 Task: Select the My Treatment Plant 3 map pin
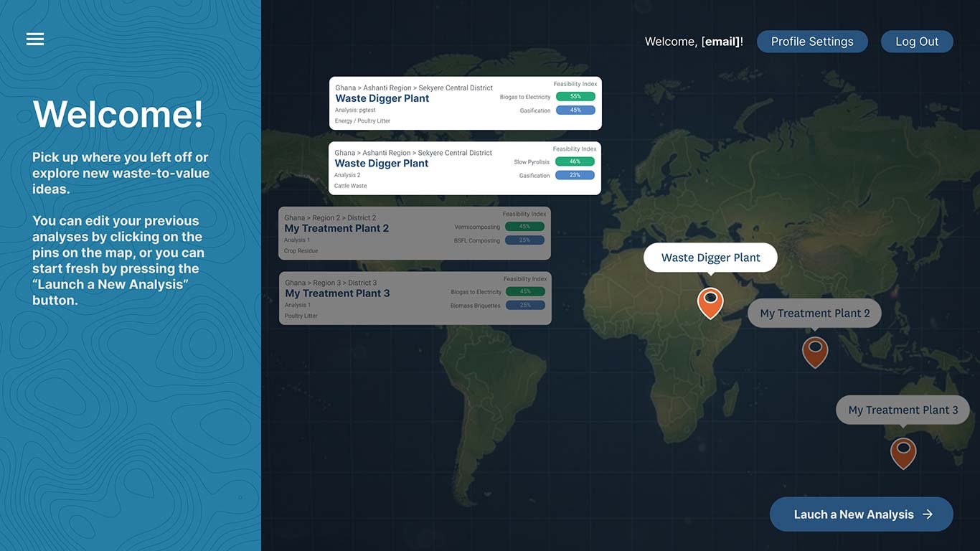pos(903,453)
